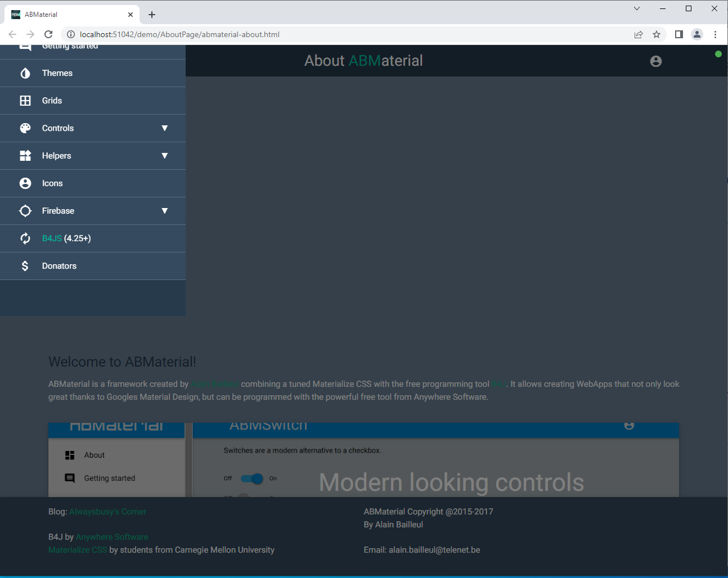Click the Helpers widgets icon
Image resolution: width=728 pixels, height=578 pixels.
point(25,156)
